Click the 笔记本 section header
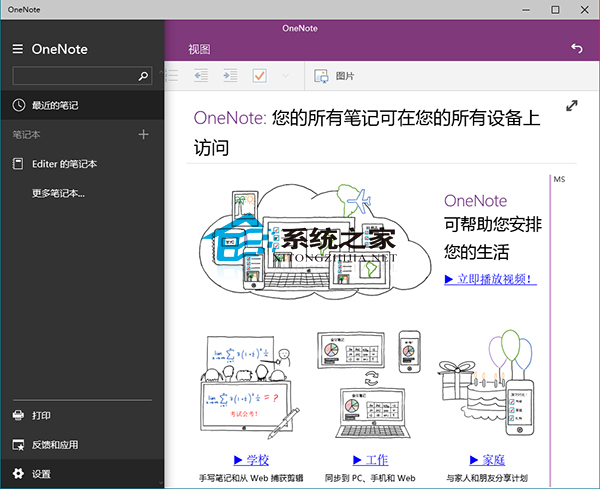 tap(26, 134)
